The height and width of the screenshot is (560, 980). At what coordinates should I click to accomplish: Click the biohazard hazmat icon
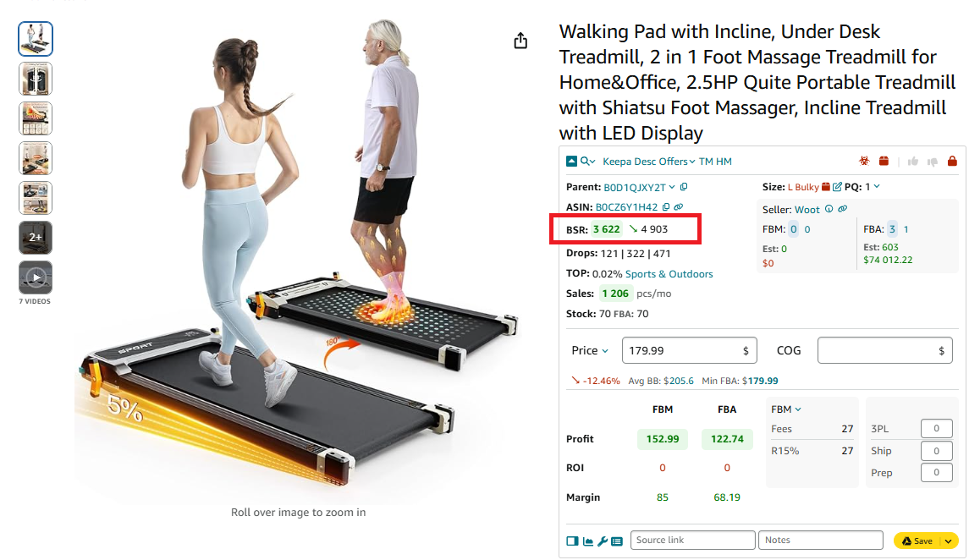(864, 162)
